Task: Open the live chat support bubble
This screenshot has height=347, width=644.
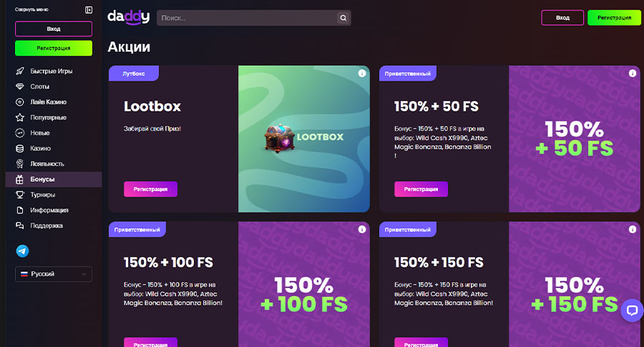Action: [x=631, y=310]
